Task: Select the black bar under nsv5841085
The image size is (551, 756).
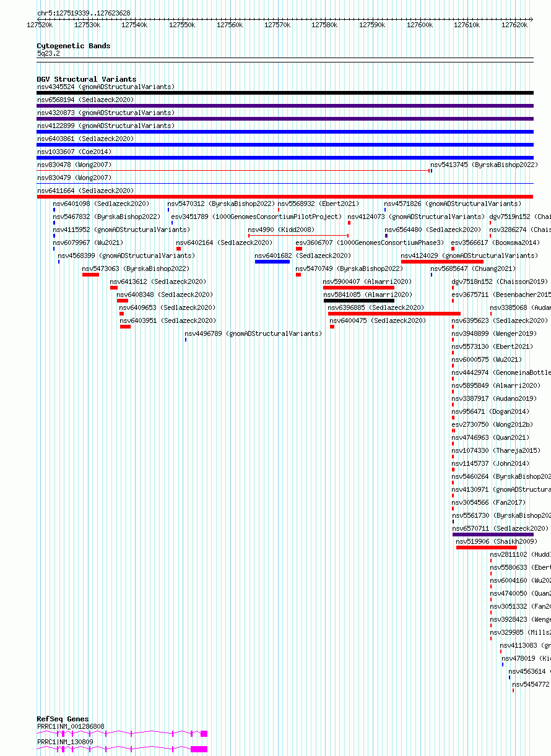Action: (x=358, y=301)
